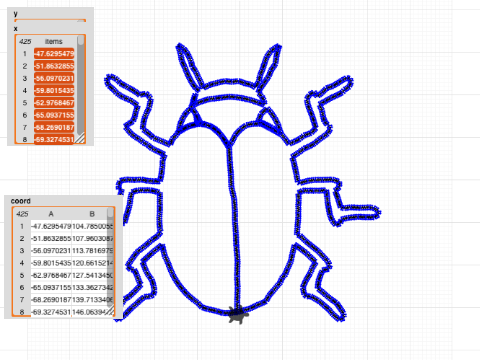This screenshot has height=360, width=480.
Task: Click coord cell A8 with -69.3274531
Action: (51, 311)
